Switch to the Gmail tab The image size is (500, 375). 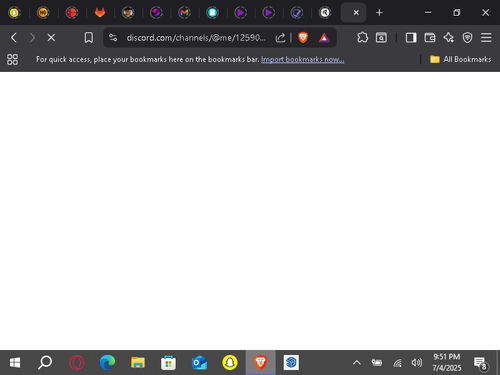(184, 13)
